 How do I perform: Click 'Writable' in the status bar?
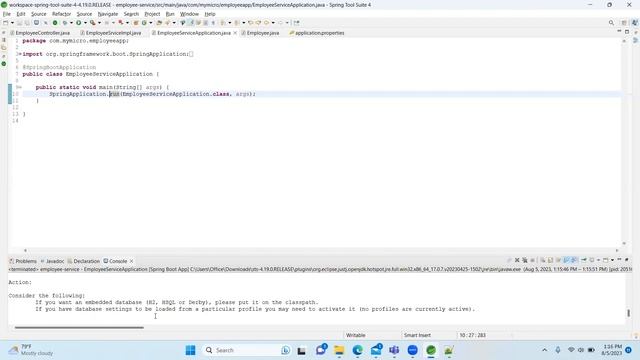(356, 335)
